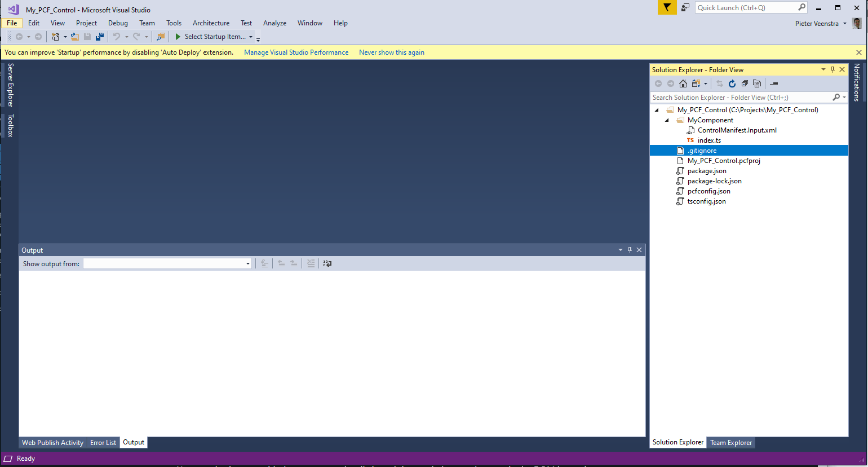Viewport: 868px width, 467px height.
Task: Open the Notifications side tab
Action: coord(857,82)
